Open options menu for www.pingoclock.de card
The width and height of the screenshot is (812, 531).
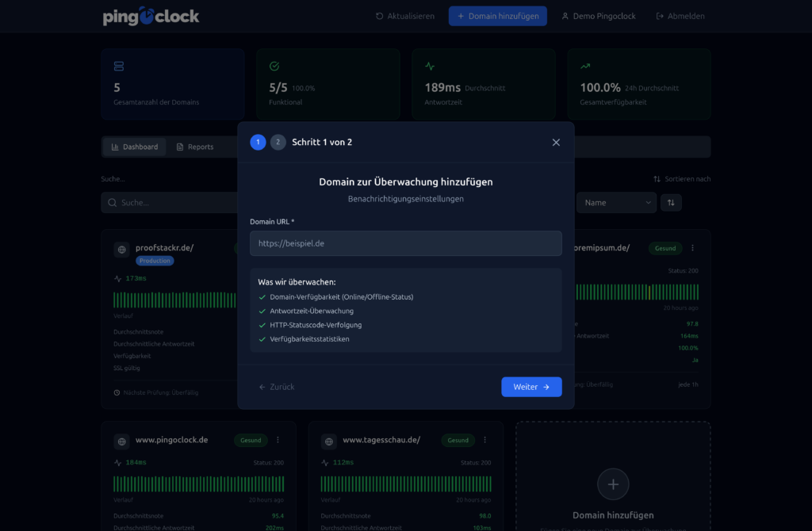tap(278, 440)
